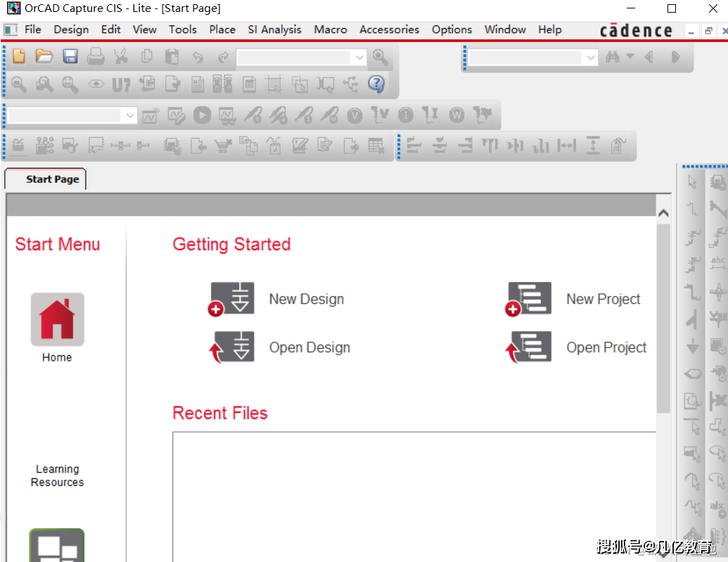Click the blue Help question mark icon
This screenshot has width=728, height=562.
click(x=376, y=84)
